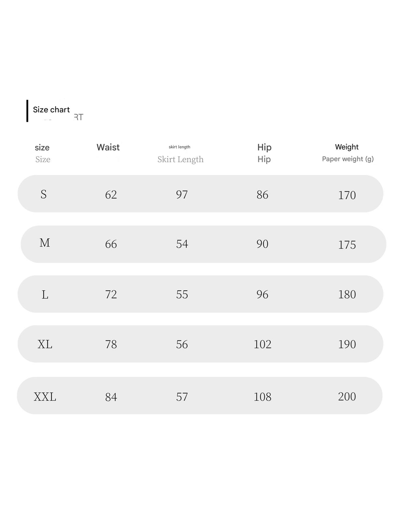Image resolution: width=401 pixels, height=532 pixels.
Task: Click the large gray Skirt Length header
Action: coord(180,159)
